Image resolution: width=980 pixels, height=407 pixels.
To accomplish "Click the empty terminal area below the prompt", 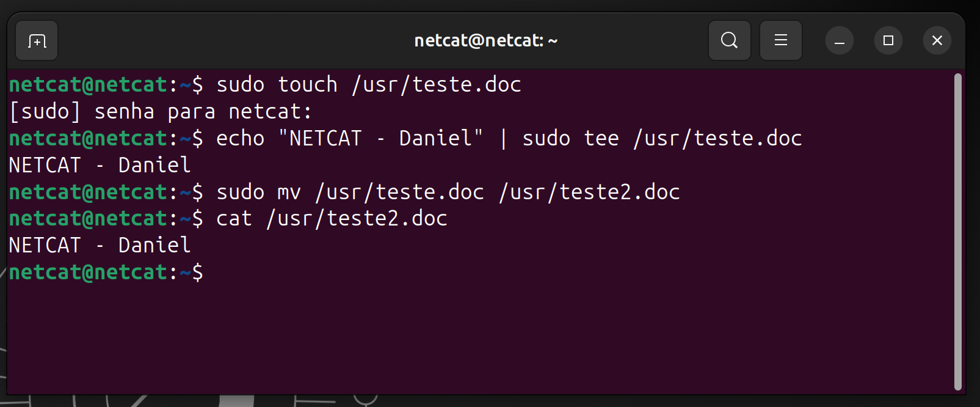I will 480,339.
